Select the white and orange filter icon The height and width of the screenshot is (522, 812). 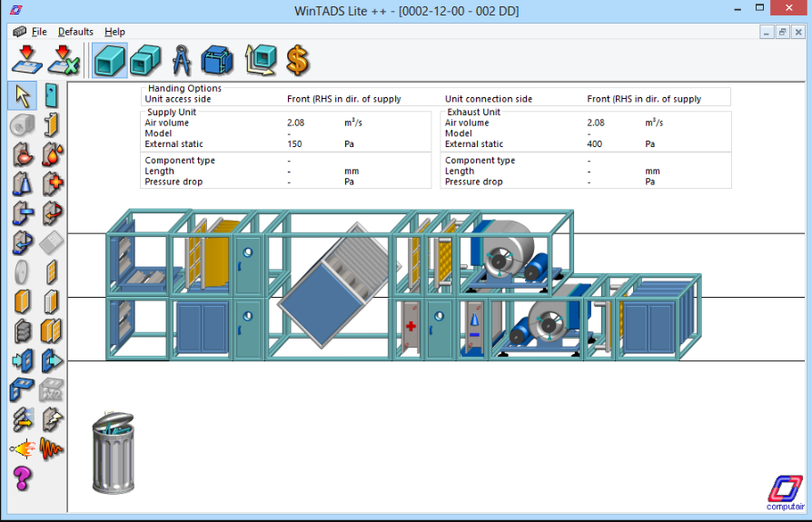pyautogui.click(x=51, y=301)
